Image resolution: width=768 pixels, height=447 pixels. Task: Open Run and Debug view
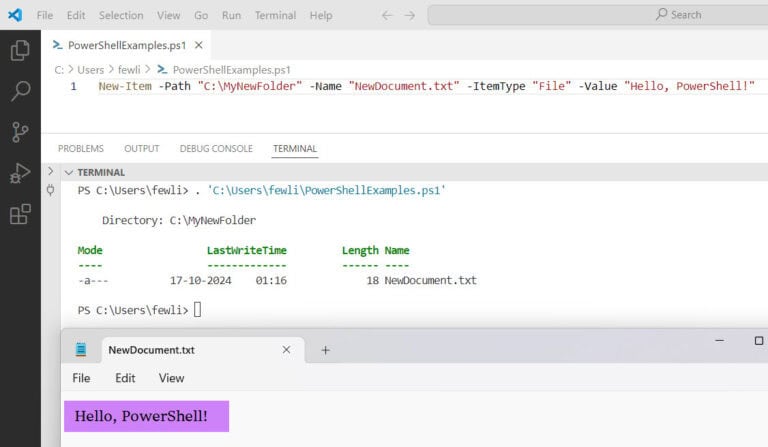[x=20, y=173]
